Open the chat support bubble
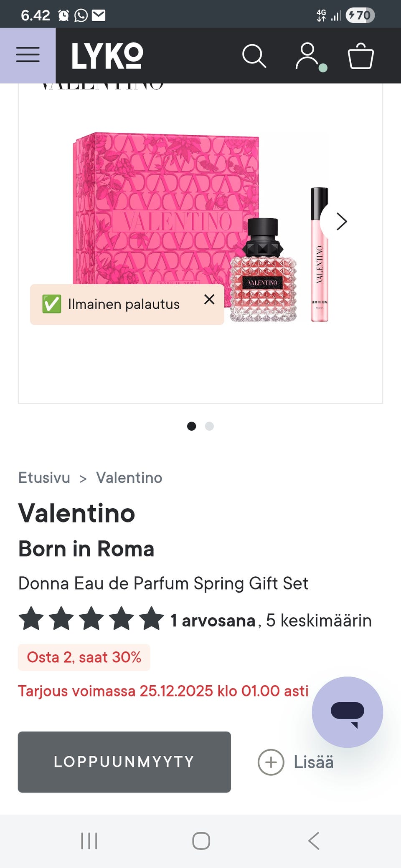The image size is (401, 868). coord(347,712)
